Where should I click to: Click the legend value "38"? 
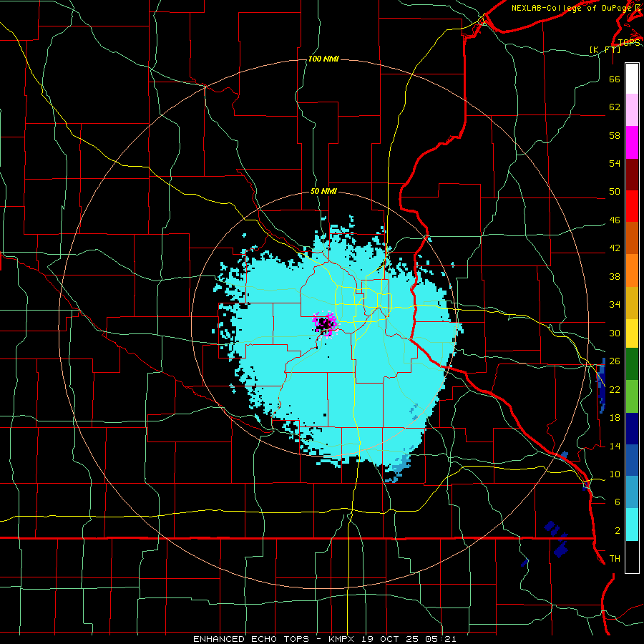click(615, 276)
